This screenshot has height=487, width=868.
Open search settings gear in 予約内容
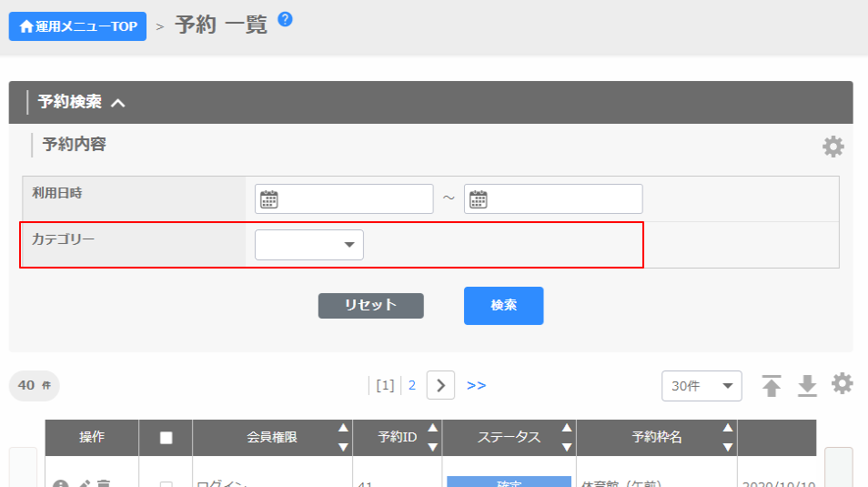833,147
